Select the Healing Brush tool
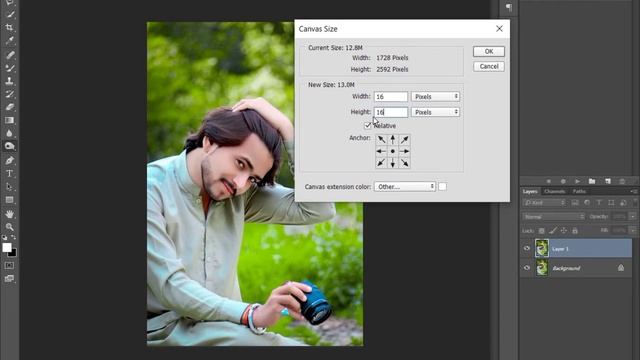The image size is (640, 360). coord(9,55)
